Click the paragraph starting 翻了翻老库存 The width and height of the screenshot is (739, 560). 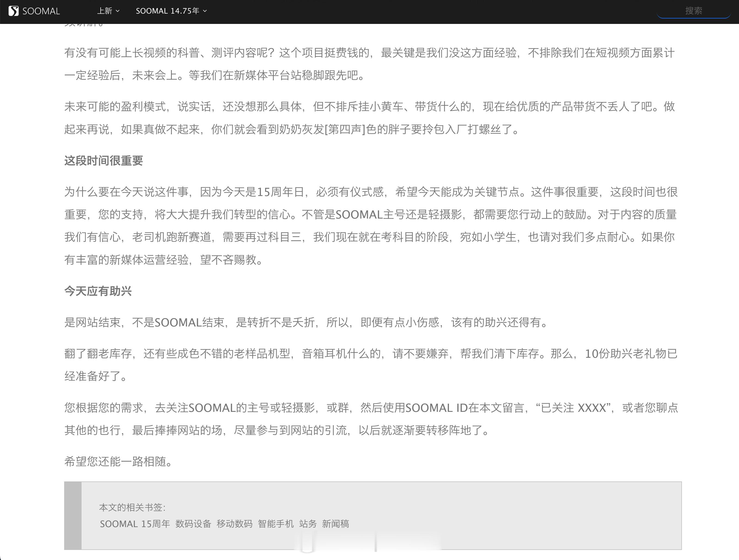click(371, 365)
